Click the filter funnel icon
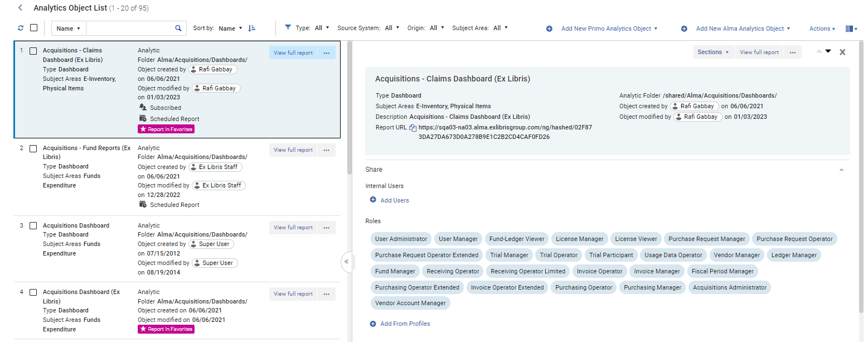This screenshot has width=868, height=342. 288,27
